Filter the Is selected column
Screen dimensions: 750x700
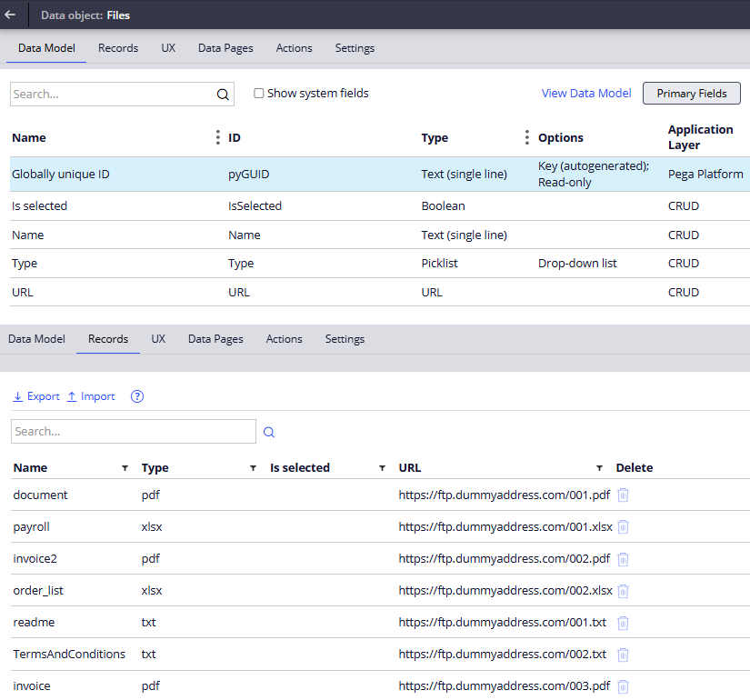point(382,468)
